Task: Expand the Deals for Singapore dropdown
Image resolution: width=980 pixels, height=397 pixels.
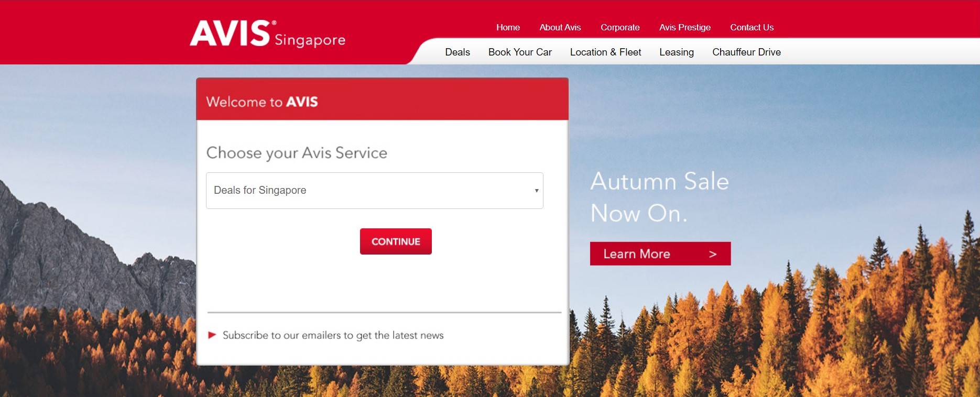Action: coord(375,191)
